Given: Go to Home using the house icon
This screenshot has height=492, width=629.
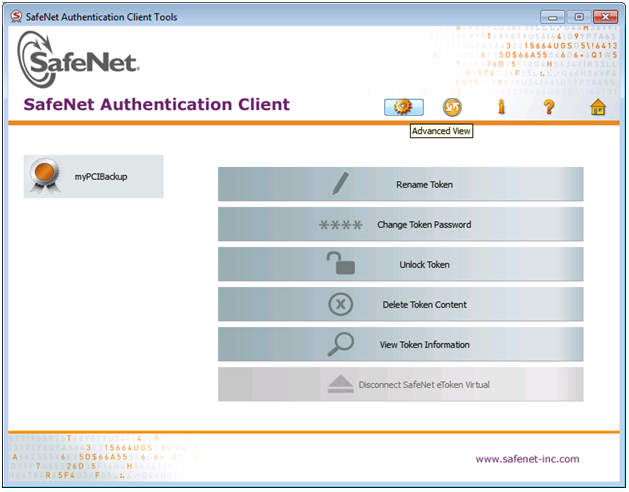Looking at the screenshot, I should coord(598,107).
